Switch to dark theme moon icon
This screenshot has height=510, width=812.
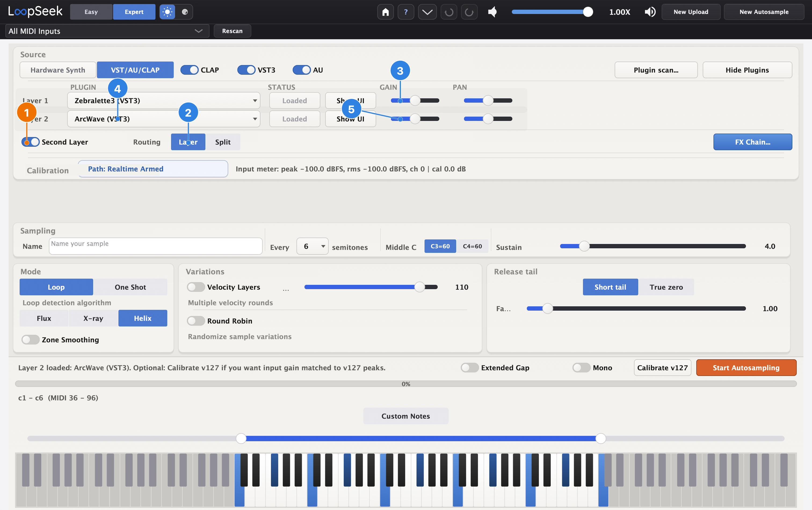coord(184,12)
